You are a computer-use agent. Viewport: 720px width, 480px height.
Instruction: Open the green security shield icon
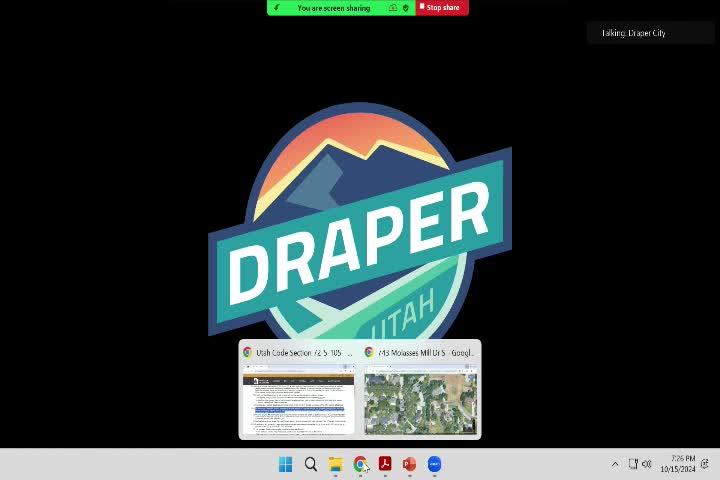(x=405, y=8)
